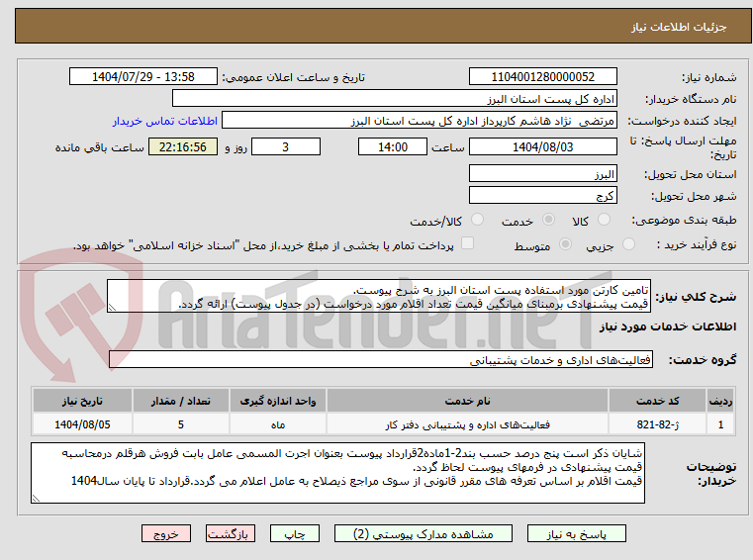Click the ردیف column header
Image resolution: width=753 pixels, height=560 pixels.
pyautogui.click(x=720, y=401)
